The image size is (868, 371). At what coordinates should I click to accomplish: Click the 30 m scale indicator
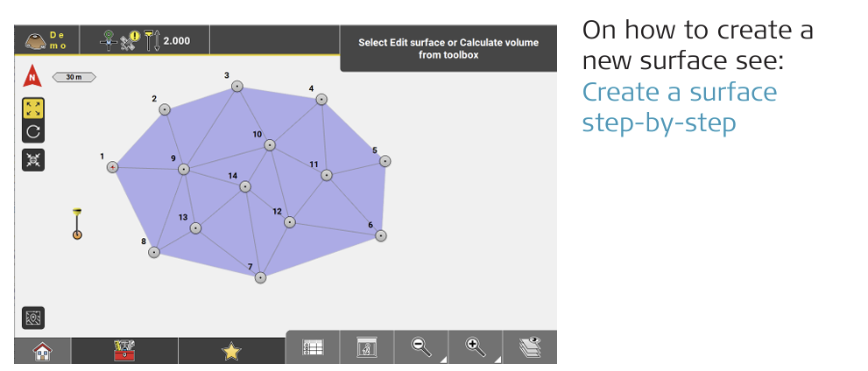tap(74, 77)
